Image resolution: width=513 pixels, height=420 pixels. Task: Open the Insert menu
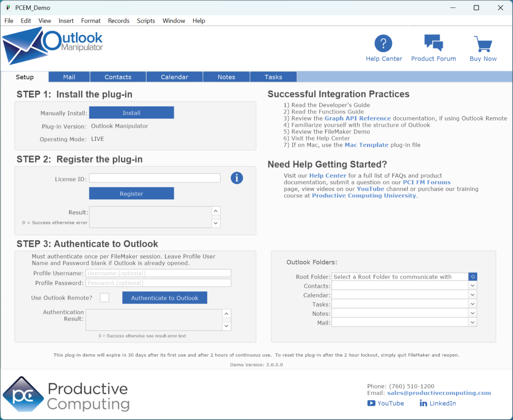point(66,21)
